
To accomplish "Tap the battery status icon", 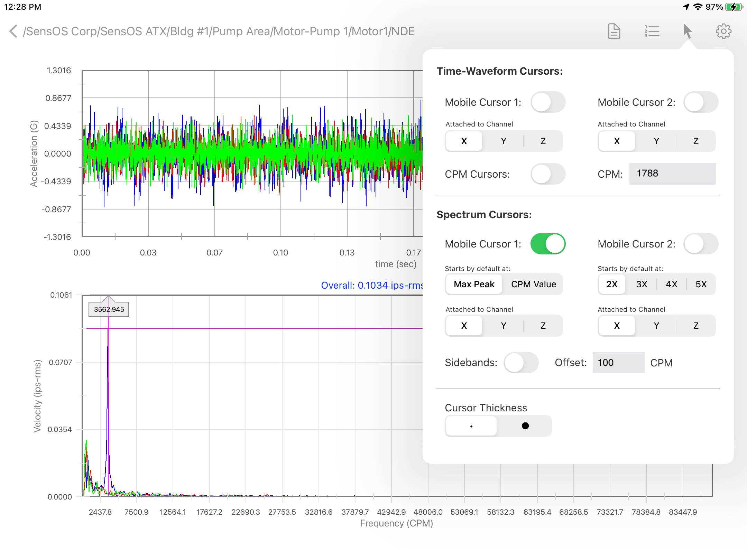I will [x=734, y=7].
